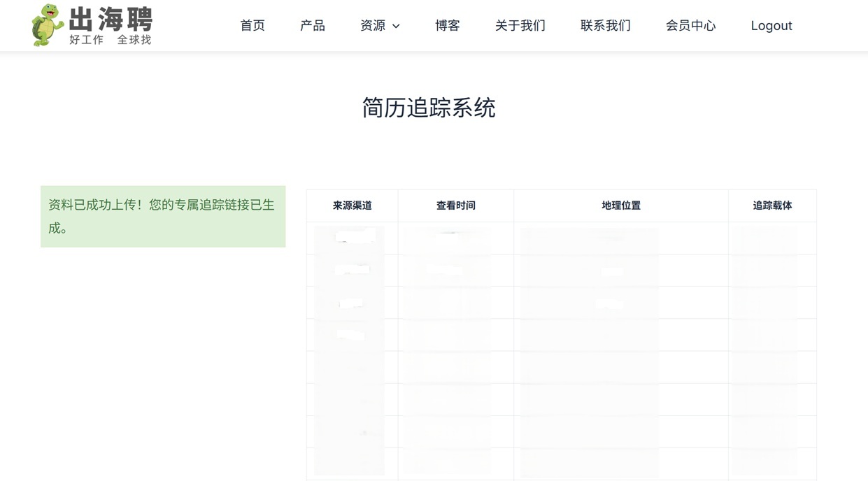Open the 博客 blog page
868x481 pixels.
448,26
